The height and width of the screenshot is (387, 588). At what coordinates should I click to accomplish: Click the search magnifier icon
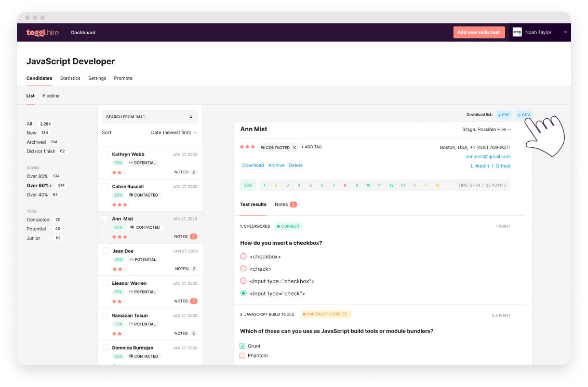[x=191, y=117]
